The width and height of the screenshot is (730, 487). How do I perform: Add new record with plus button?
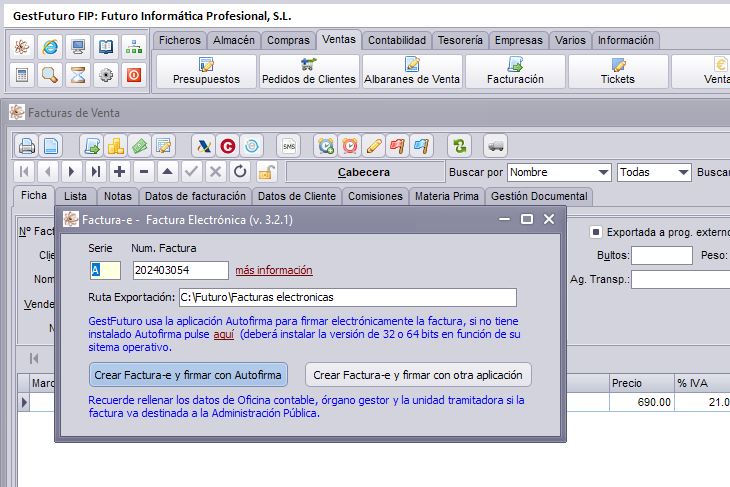(120, 172)
